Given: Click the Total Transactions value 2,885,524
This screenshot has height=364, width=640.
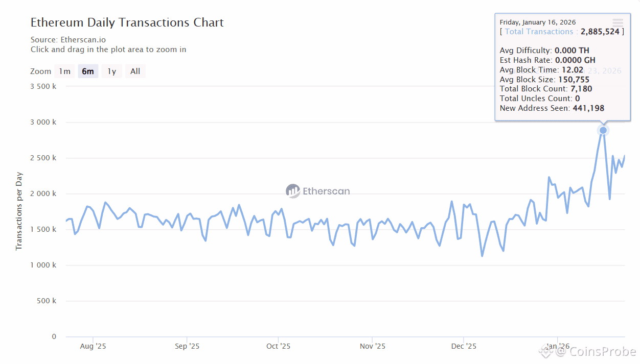Looking at the screenshot, I should pyautogui.click(x=600, y=32).
